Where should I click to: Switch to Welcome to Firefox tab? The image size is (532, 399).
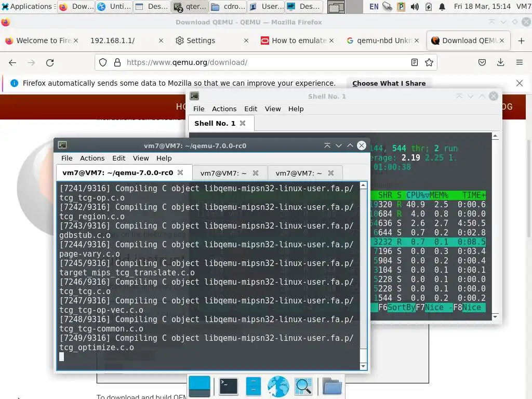(x=42, y=41)
